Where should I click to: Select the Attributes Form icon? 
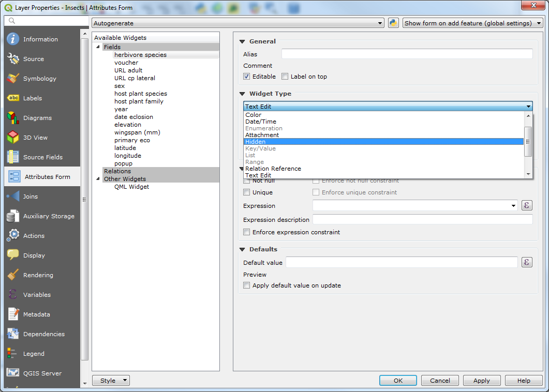tap(14, 177)
